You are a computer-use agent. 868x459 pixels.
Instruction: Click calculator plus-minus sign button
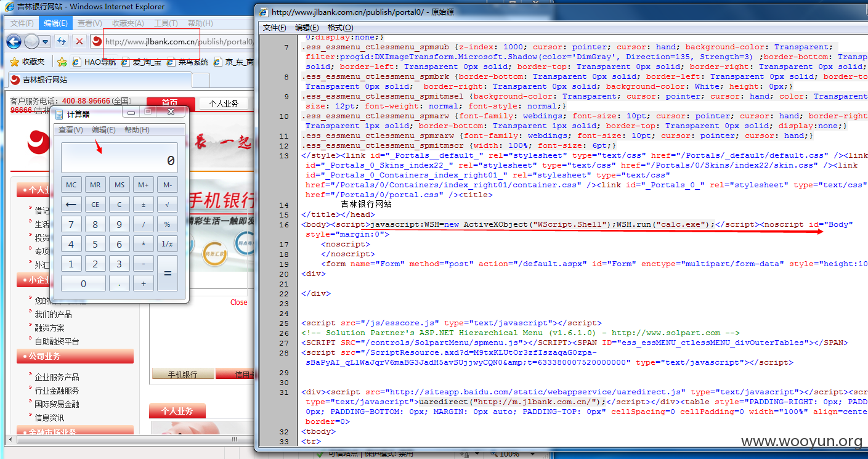(x=144, y=205)
